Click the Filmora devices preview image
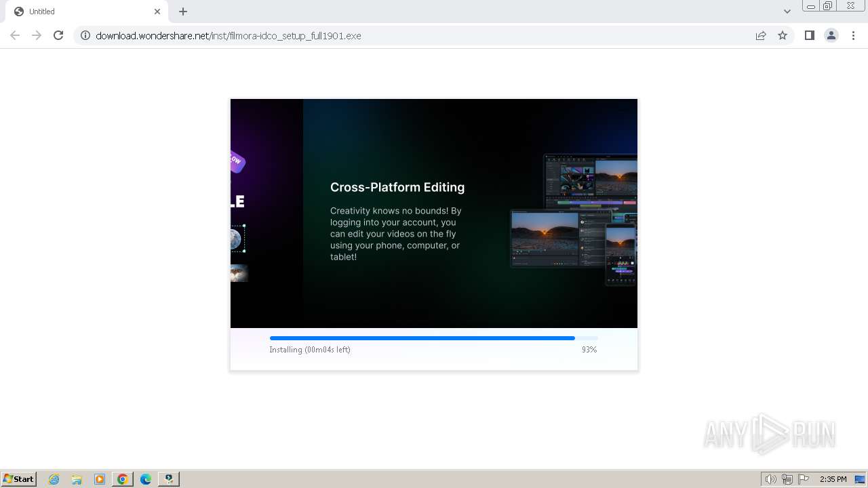Viewport: 868px width, 488px height. tap(574, 219)
